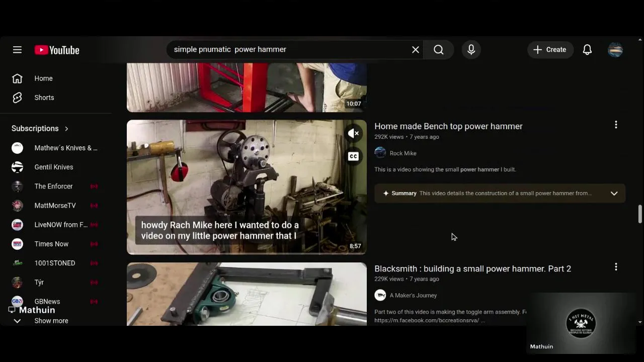
Task: Open Rock Mike channel name
Action: pos(403,153)
